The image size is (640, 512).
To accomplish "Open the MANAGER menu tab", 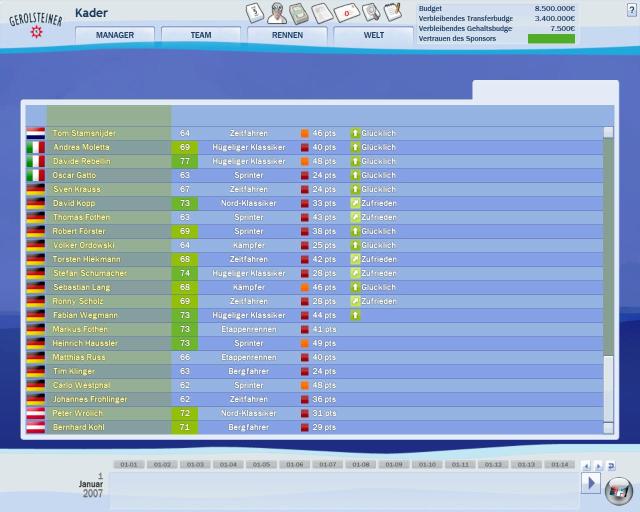I will click(x=115, y=35).
